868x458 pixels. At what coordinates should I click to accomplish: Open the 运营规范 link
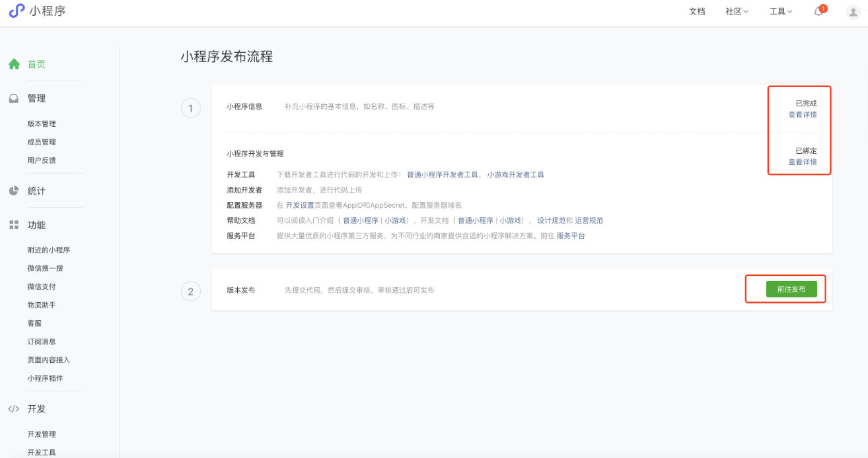589,220
